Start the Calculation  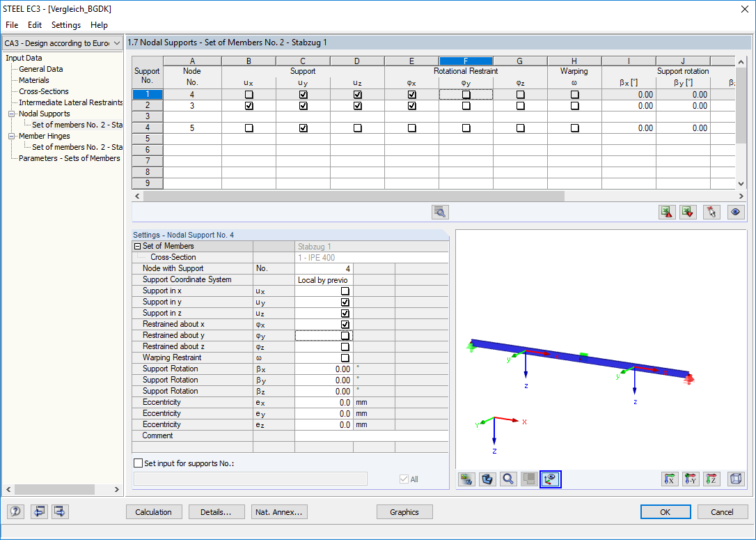click(x=154, y=511)
